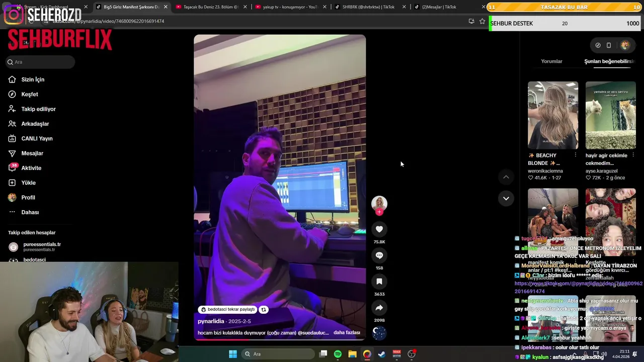Switch to the Taşacak Bu Deniz 23. Bölüm tab
This screenshot has height=362, width=644.
coord(211,7)
